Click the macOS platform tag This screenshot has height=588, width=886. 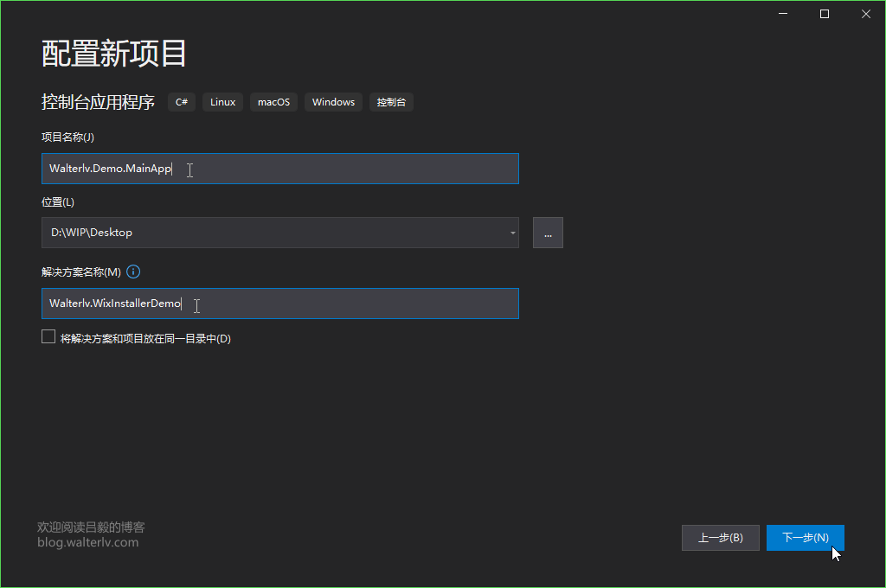pos(273,101)
